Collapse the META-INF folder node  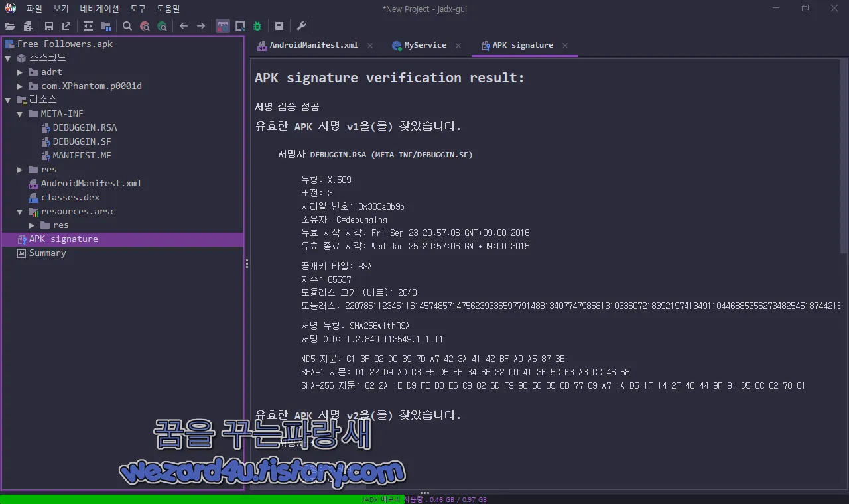[x=20, y=114]
